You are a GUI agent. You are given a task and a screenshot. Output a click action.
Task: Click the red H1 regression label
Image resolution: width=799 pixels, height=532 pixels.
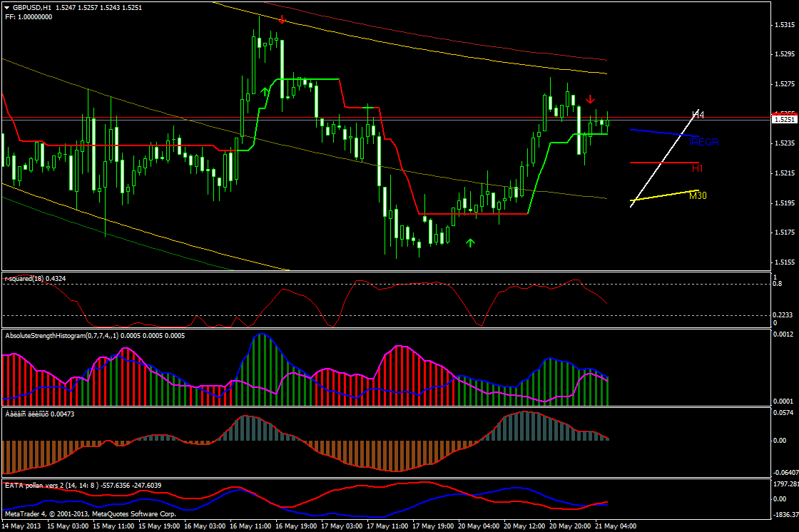(697, 168)
